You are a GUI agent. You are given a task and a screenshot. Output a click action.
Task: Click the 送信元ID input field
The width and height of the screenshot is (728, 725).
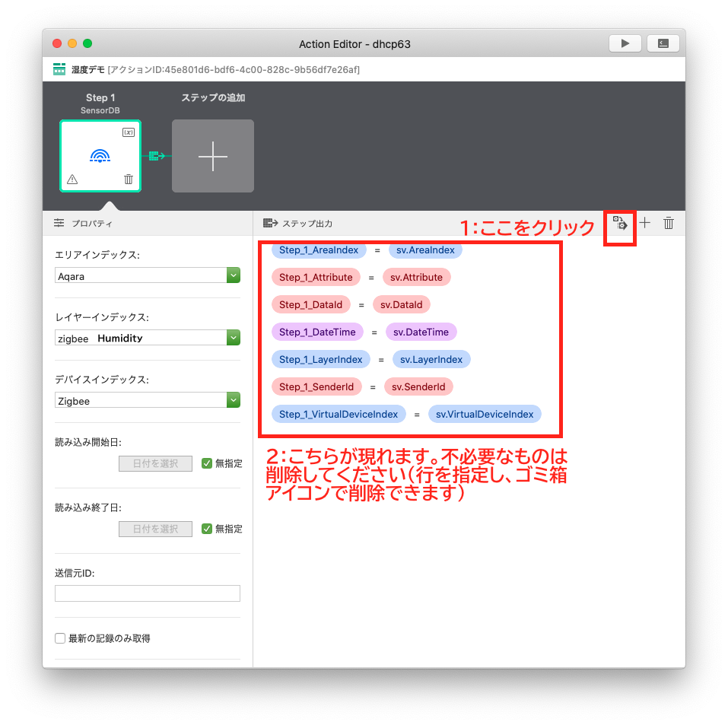point(148,593)
